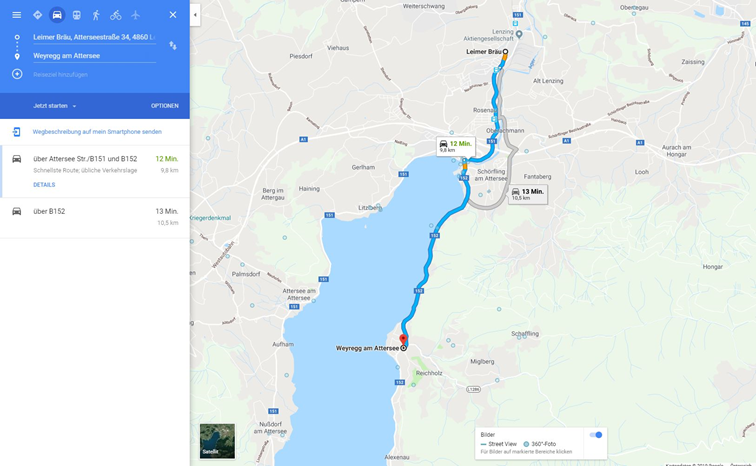Open route OPTIONEN
The height and width of the screenshot is (466, 756).
(x=164, y=106)
